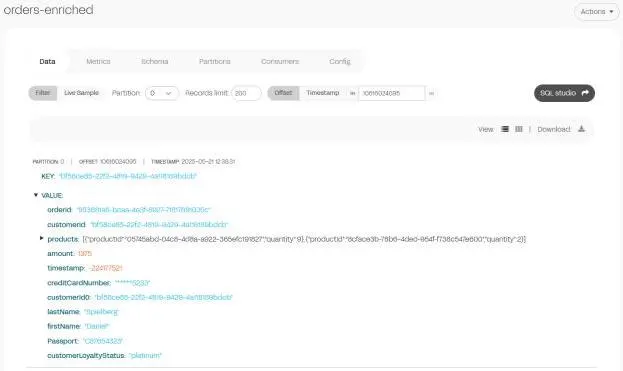Open the Consumers tab
623x371 pixels.
coord(280,62)
